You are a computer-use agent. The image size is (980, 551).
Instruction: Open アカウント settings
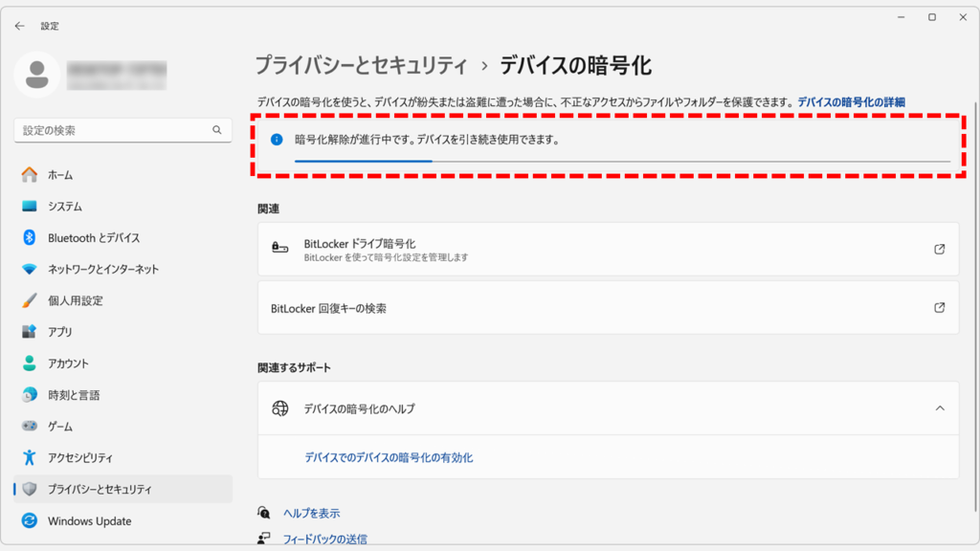coord(123,363)
